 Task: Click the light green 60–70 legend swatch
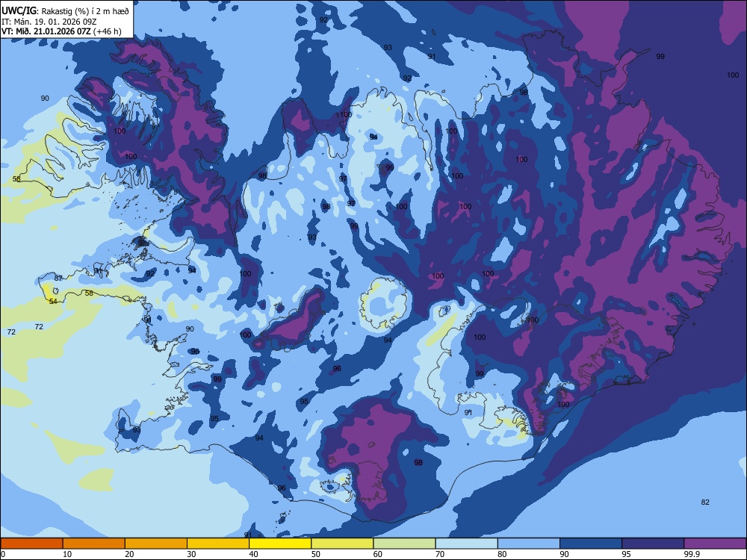pos(404,544)
